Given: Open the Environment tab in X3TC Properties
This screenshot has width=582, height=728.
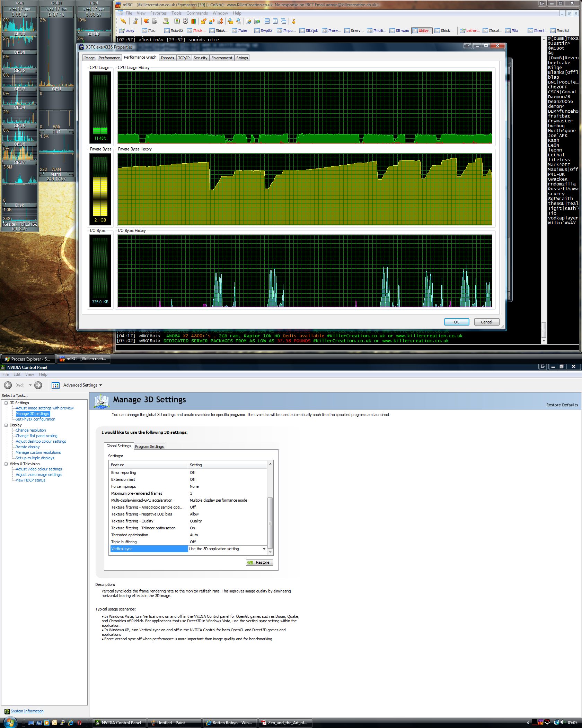Looking at the screenshot, I should pyautogui.click(x=222, y=58).
